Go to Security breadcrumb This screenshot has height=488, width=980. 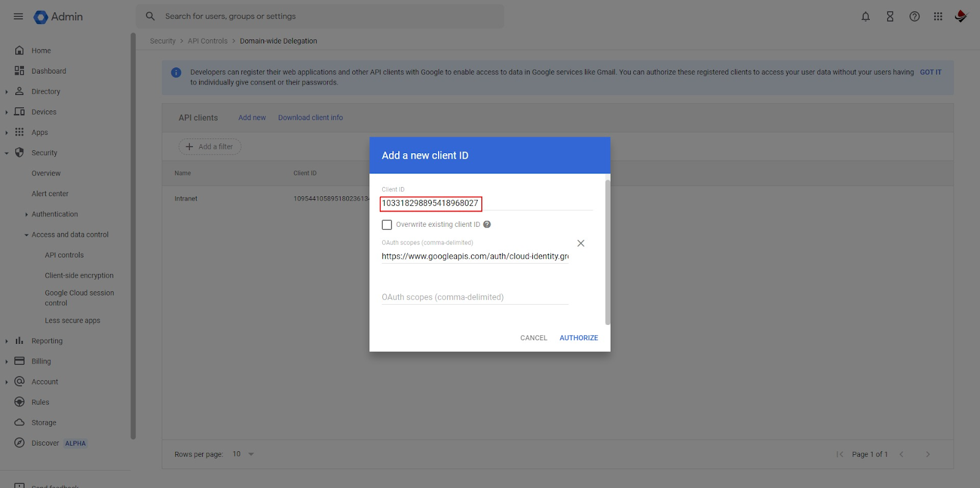click(x=163, y=41)
